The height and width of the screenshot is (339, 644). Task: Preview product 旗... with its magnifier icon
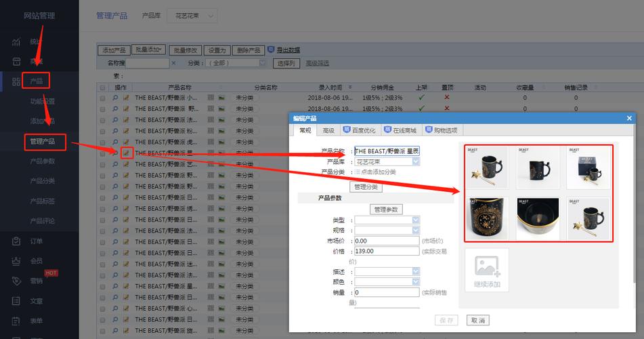click(115, 331)
